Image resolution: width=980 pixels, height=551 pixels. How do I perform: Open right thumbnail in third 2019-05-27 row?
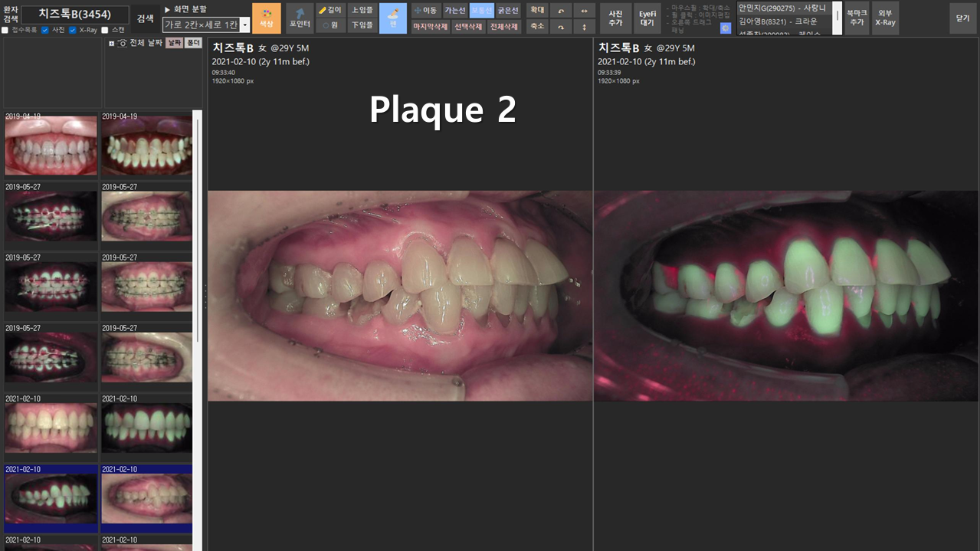pos(146,357)
